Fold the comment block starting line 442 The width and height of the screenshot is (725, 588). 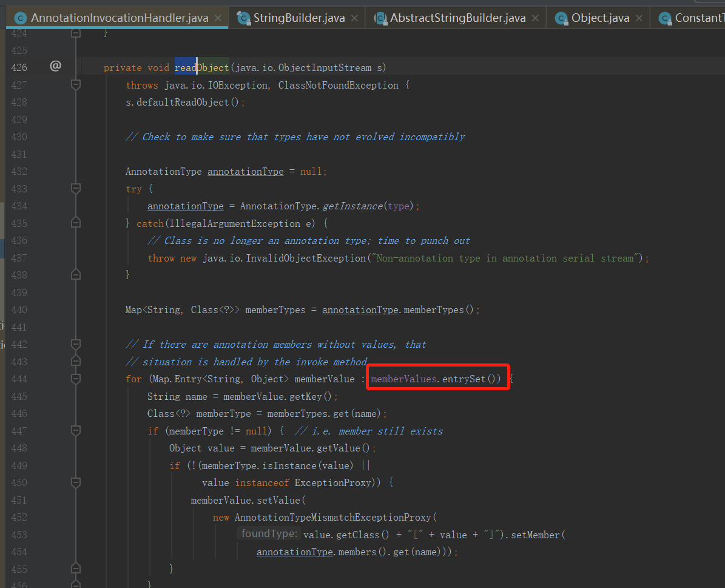point(75,345)
